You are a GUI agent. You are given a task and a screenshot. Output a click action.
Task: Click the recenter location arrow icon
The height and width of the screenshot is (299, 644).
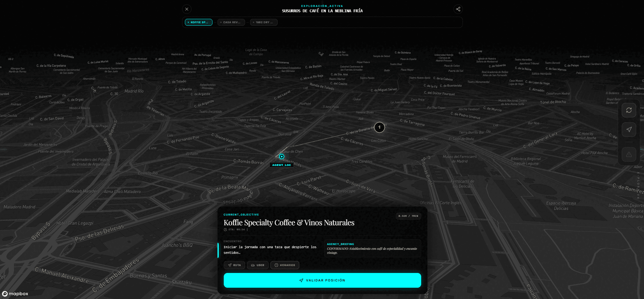point(629,129)
